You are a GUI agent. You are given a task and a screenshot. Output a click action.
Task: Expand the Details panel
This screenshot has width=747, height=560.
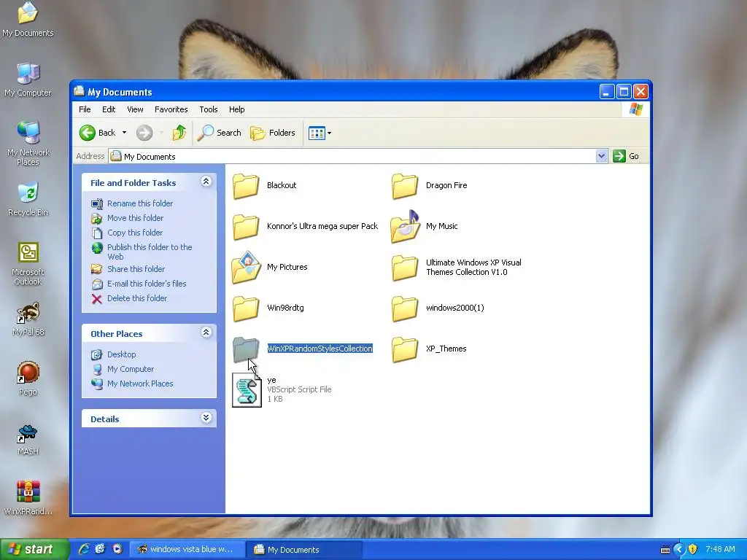[206, 418]
